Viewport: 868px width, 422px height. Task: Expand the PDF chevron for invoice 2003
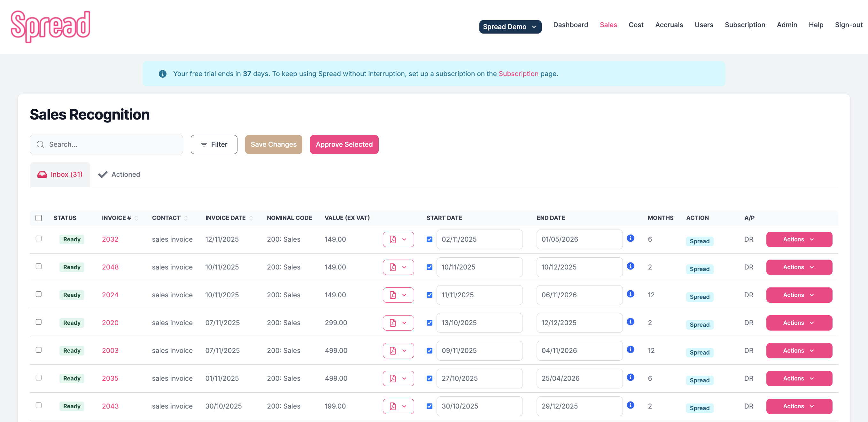tap(404, 350)
